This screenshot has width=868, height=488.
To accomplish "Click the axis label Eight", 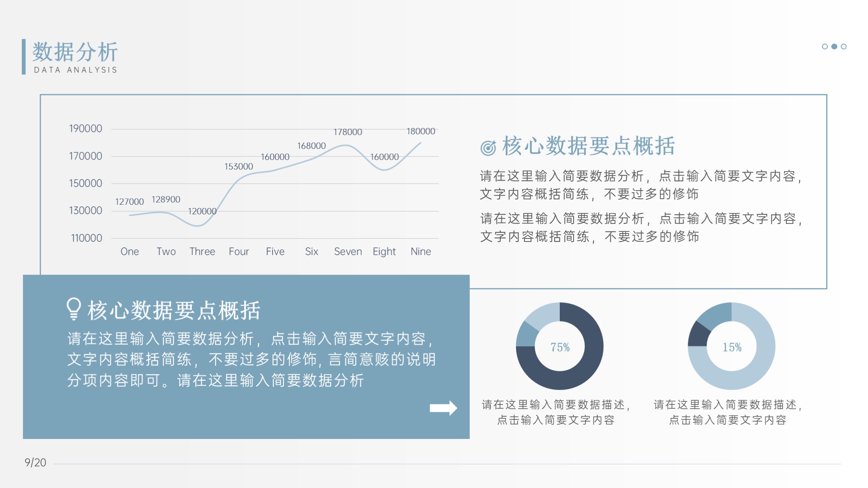I will coord(384,252).
